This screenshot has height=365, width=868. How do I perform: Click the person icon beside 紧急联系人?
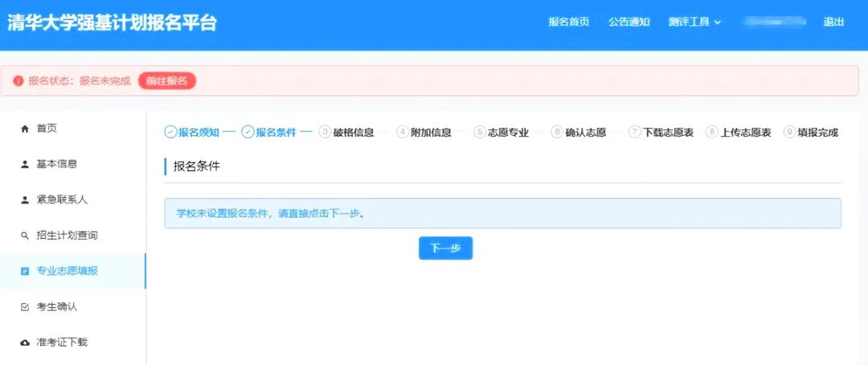pyautogui.click(x=24, y=200)
